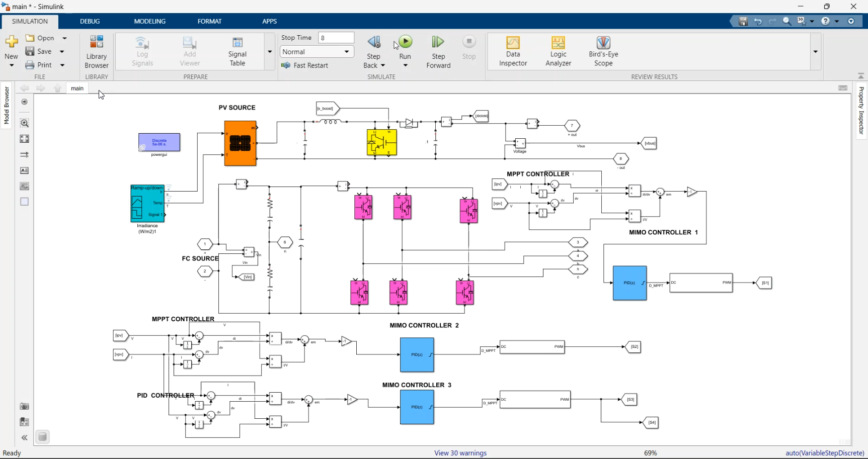The image size is (868, 459).
Task: Click the Log Signals icon
Action: (142, 51)
